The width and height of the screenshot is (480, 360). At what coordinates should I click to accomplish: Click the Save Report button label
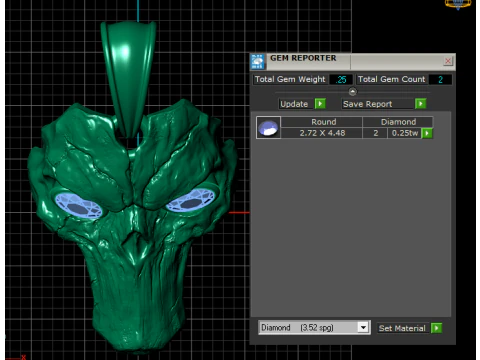point(367,104)
